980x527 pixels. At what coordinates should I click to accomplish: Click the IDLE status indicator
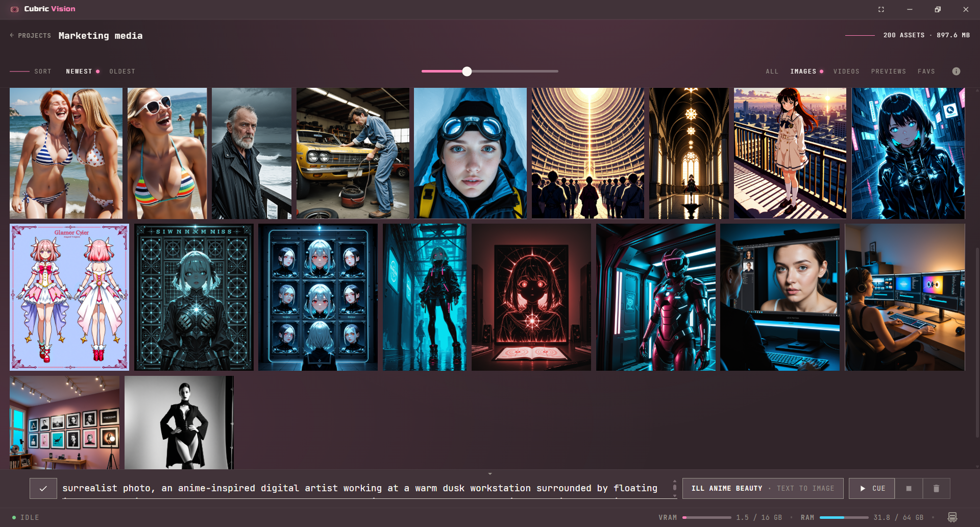(x=26, y=517)
